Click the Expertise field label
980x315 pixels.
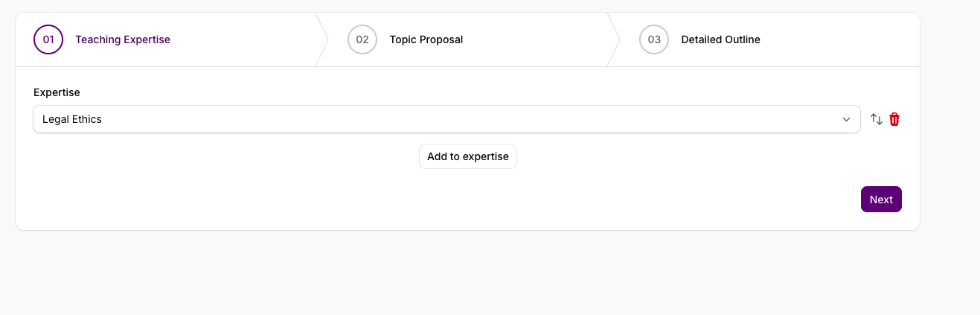[x=57, y=92]
